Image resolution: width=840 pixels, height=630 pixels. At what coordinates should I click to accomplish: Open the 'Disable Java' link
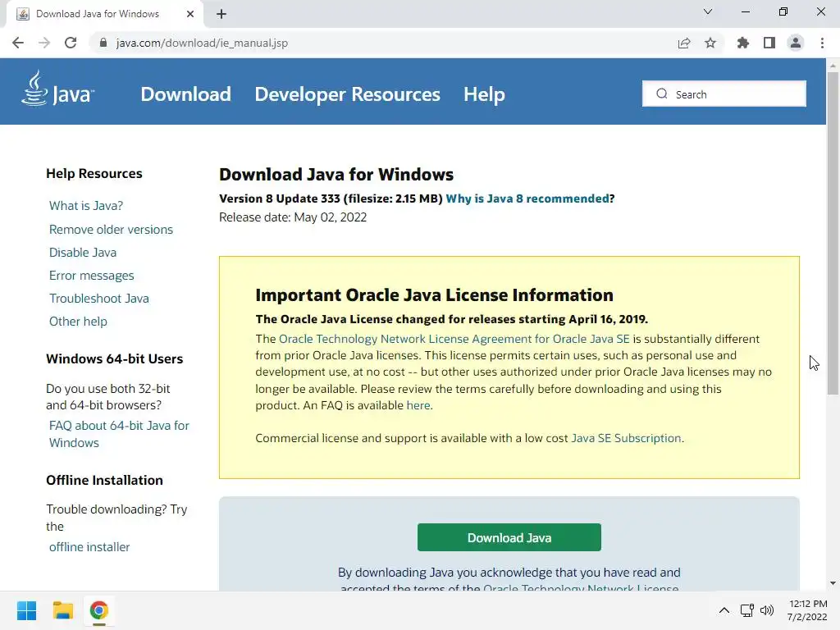[83, 253]
